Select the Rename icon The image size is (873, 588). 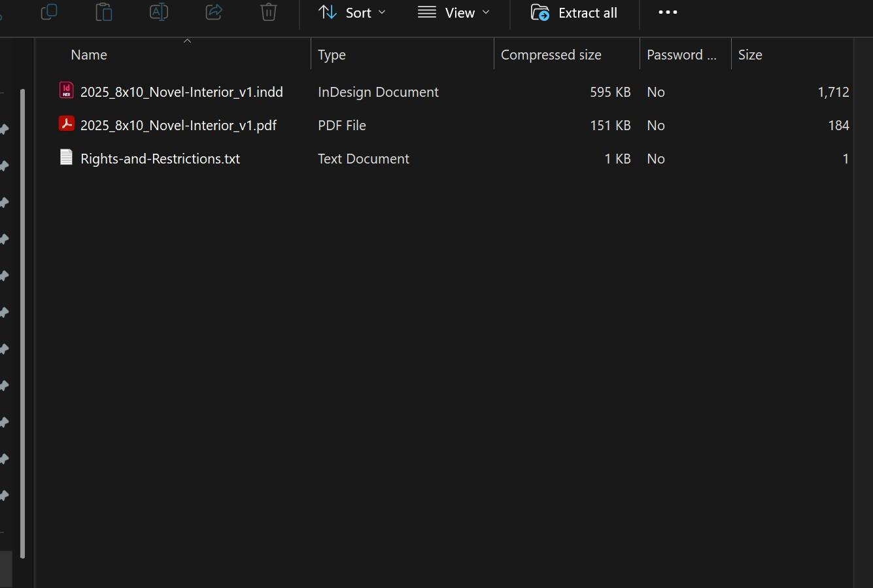click(159, 12)
